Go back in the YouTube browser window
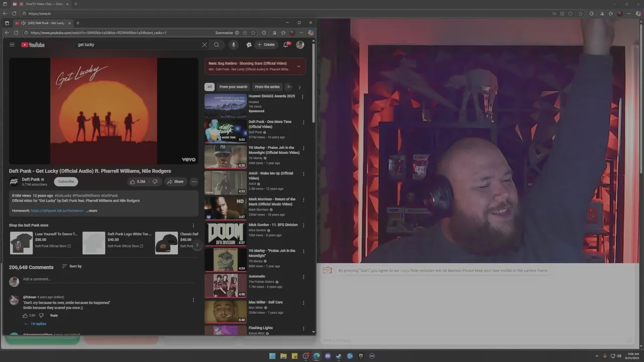Viewport: 644px width, 362px height. pyautogui.click(x=7, y=33)
